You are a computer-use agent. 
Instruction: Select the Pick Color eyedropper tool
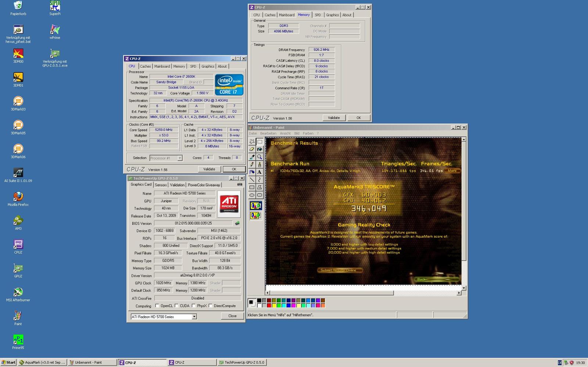click(252, 157)
